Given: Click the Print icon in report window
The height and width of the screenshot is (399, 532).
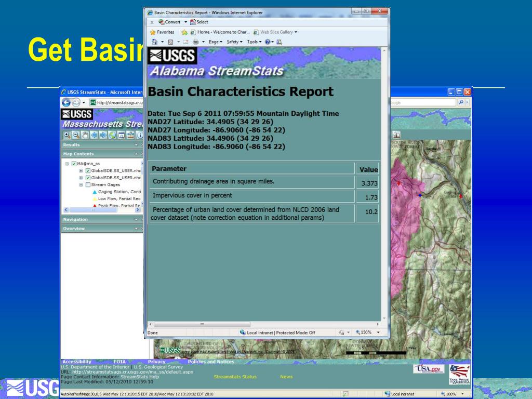Looking at the screenshot, I should click(195, 42).
